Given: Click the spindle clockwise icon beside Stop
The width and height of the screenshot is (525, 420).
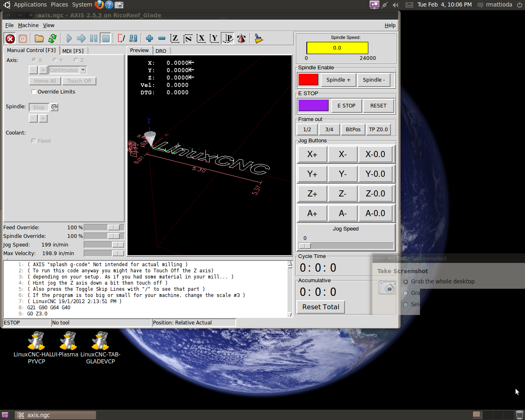Looking at the screenshot, I should coord(55,107).
